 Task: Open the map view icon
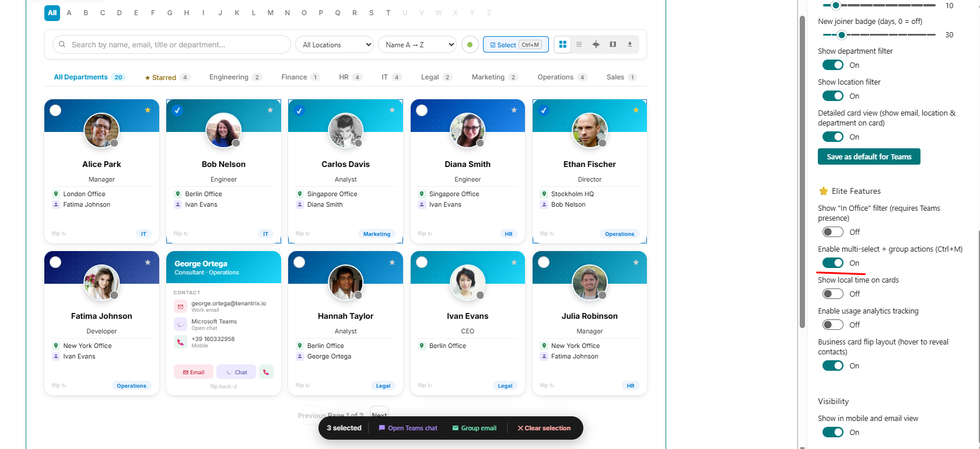coord(612,44)
